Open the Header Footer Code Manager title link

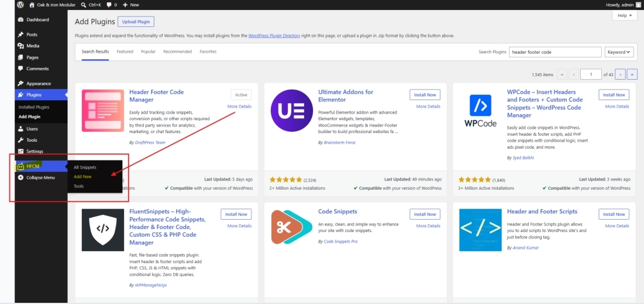157,96
